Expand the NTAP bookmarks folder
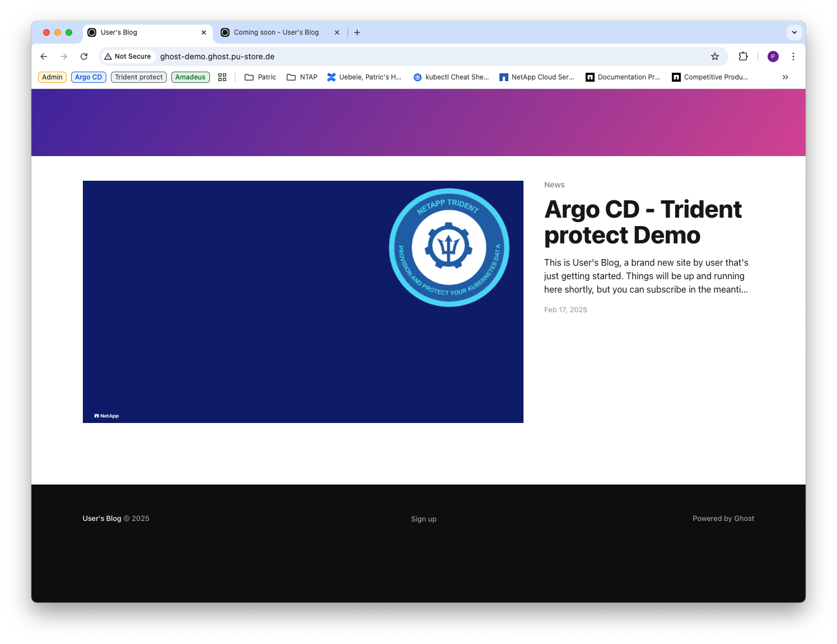This screenshot has height=644, width=837. 302,77
